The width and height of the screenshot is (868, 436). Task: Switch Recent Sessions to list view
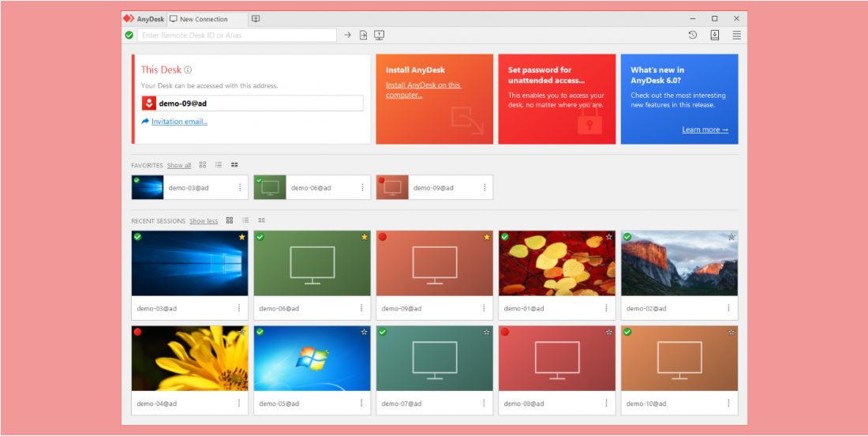click(245, 220)
